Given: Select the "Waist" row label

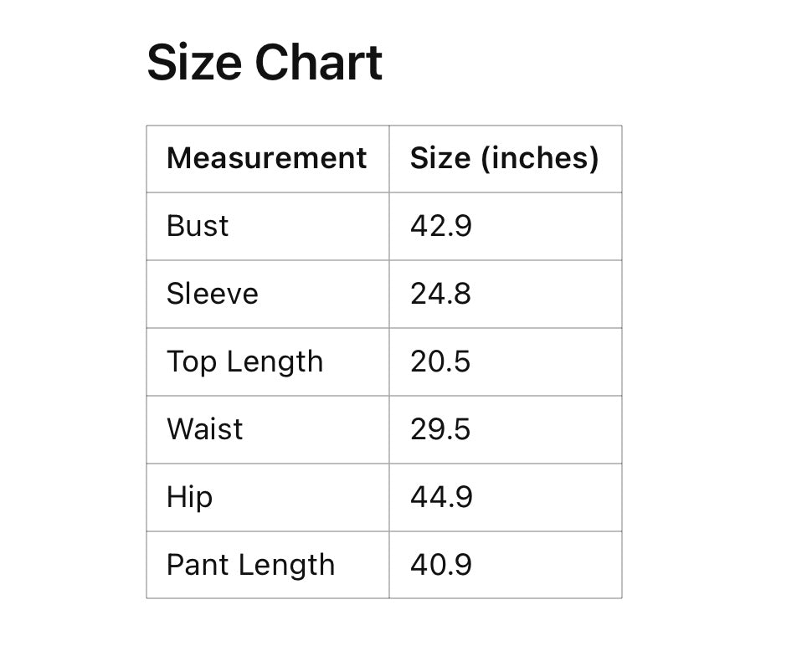Looking at the screenshot, I should pos(205,429).
